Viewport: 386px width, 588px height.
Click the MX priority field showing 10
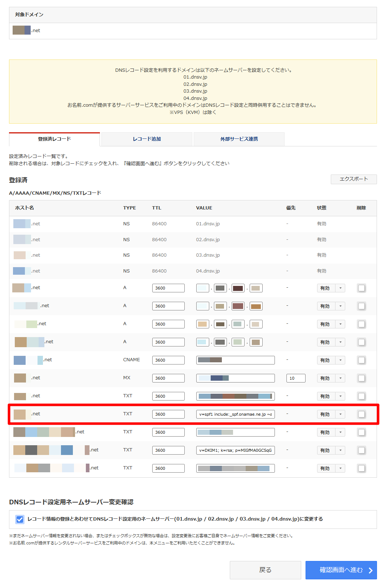[x=296, y=378]
